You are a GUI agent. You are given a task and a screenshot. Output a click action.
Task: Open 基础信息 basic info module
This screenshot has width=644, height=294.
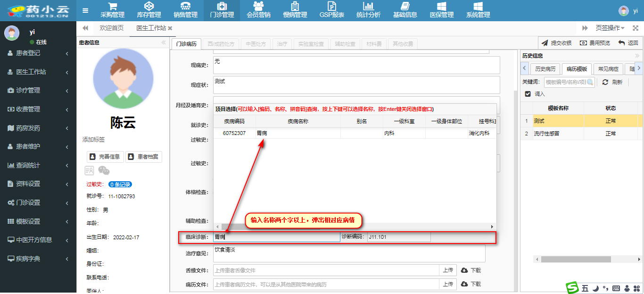(405, 10)
